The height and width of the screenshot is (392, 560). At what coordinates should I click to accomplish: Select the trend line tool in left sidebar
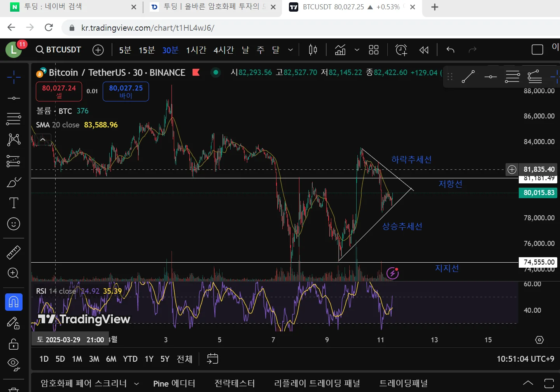(14, 98)
